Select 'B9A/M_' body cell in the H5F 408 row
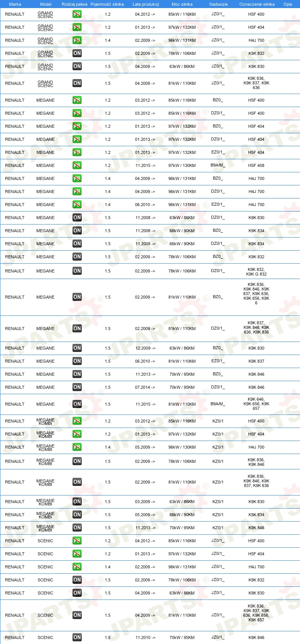The width and height of the screenshot is (300, 644). (218, 165)
